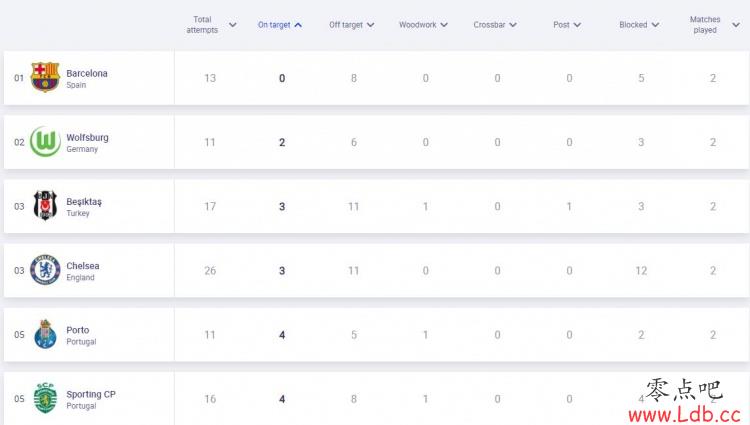Click the Germany country label under Wolfsburg
Viewport: 750px width, 425px height.
click(82, 149)
